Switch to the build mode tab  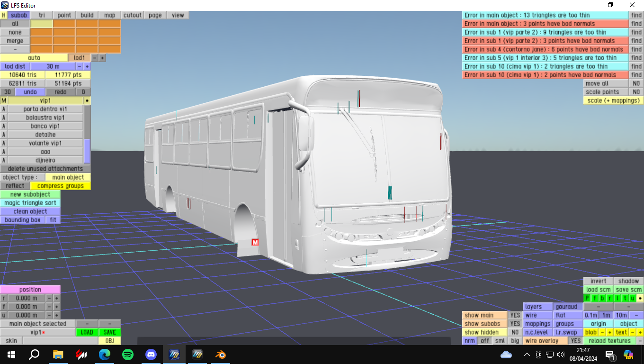[87, 15]
